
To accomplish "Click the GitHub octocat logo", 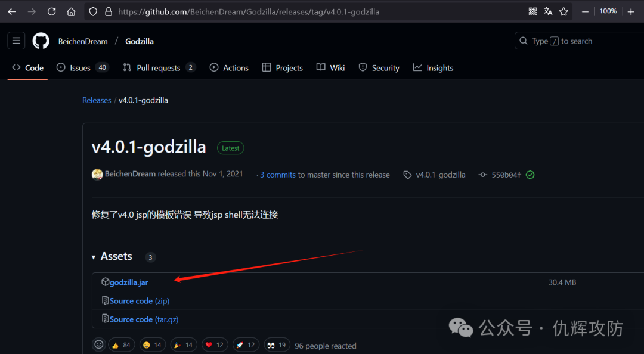I will tap(41, 41).
